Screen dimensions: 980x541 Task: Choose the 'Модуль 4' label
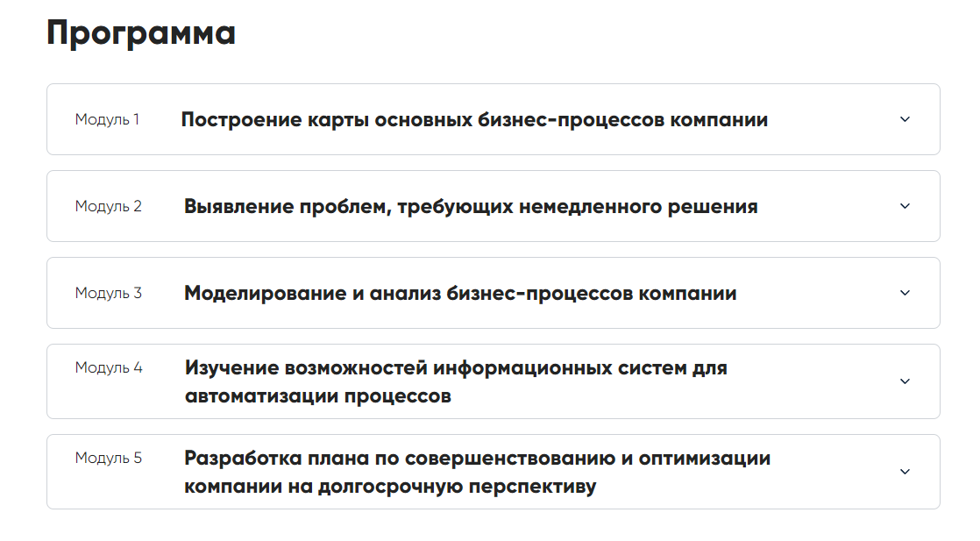click(x=108, y=367)
